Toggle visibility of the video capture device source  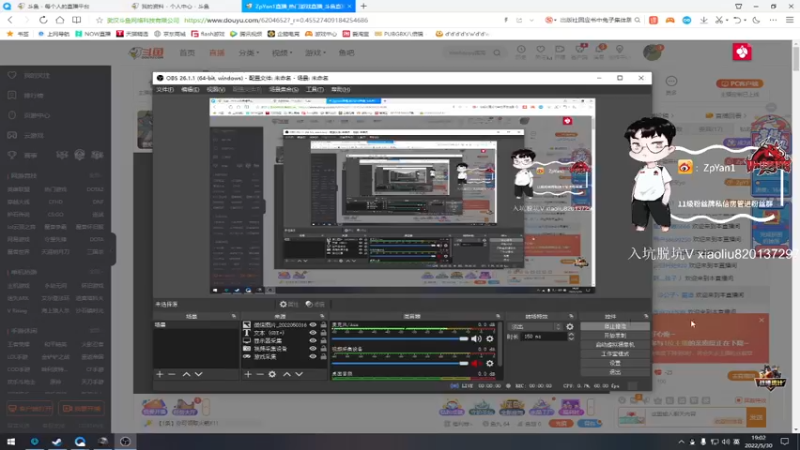pyautogui.click(x=313, y=348)
